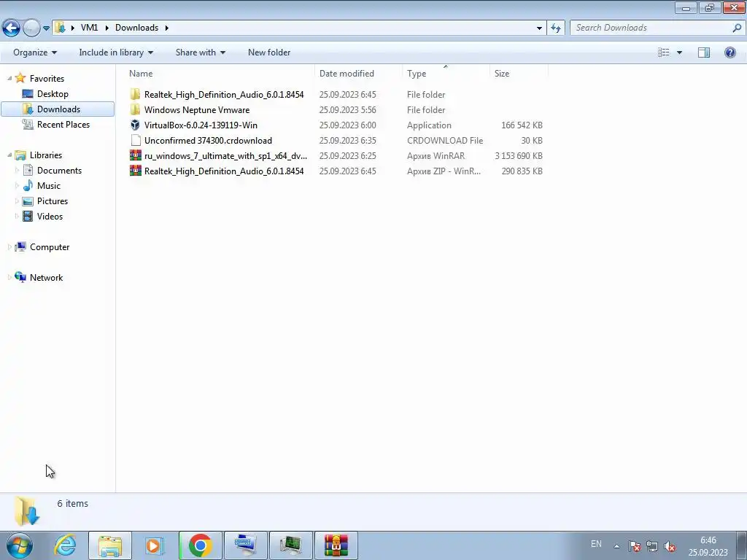This screenshot has height=560, width=747.
Task: Select VirtualBox-6.0.24-139119-Win application icon
Action: click(x=135, y=125)
